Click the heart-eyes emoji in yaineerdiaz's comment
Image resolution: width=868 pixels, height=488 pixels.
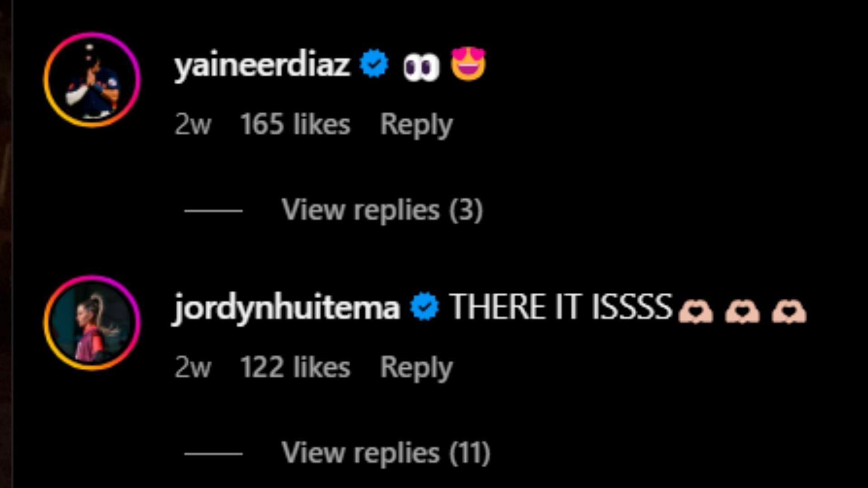468,64
